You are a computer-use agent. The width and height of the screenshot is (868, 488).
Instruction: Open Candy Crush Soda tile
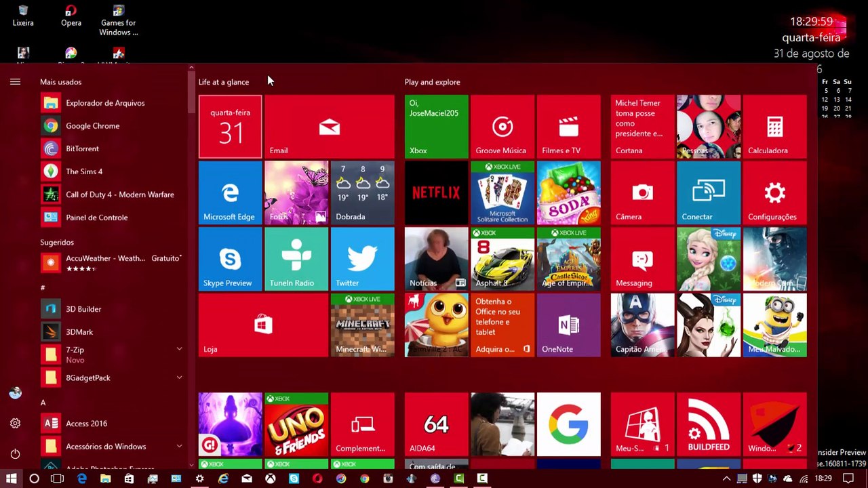tap(569, 192)
